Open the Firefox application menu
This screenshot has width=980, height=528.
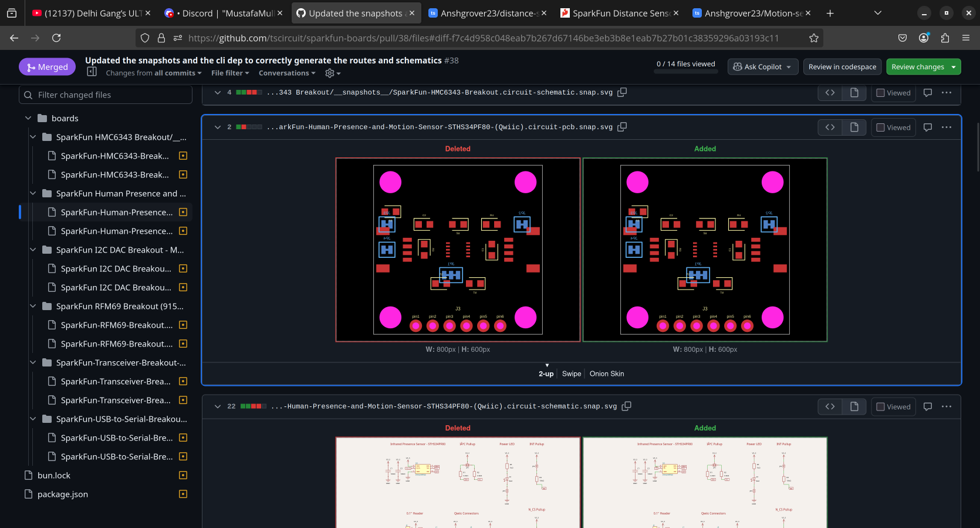[x=966, y=38]
